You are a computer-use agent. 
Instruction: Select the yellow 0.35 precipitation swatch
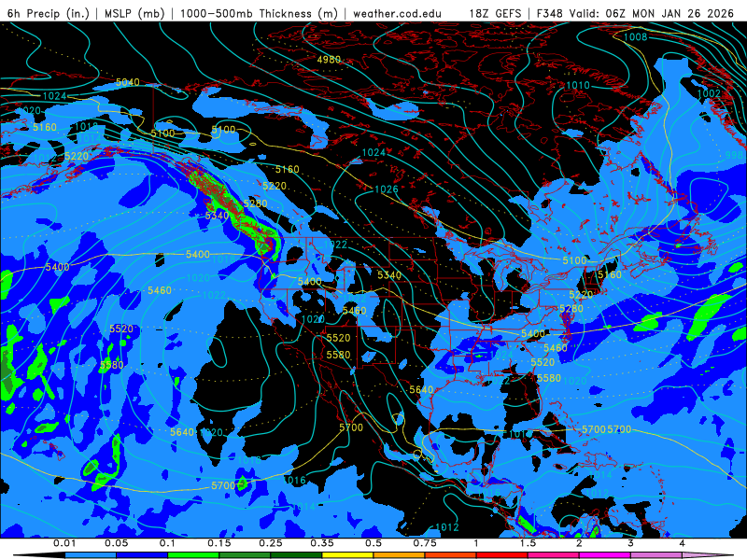pos(347,555)
